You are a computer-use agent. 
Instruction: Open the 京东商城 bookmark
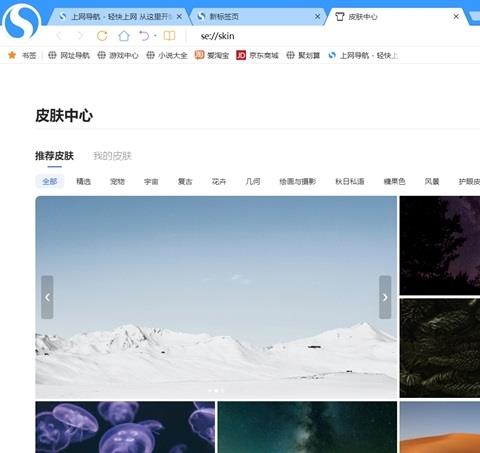pyautogui.click(x=257, y=55)
